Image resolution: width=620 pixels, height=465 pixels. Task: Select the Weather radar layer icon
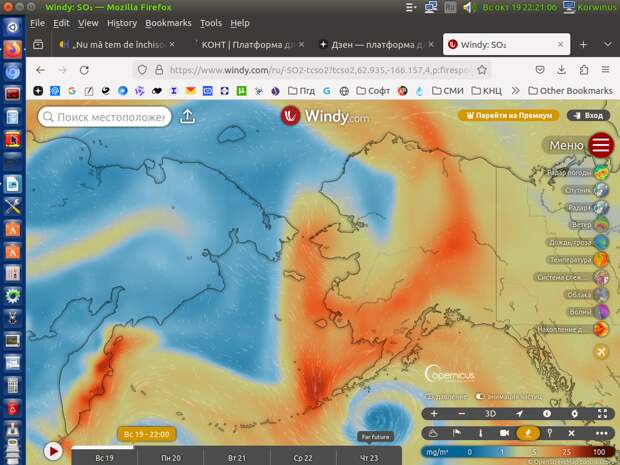602,173
